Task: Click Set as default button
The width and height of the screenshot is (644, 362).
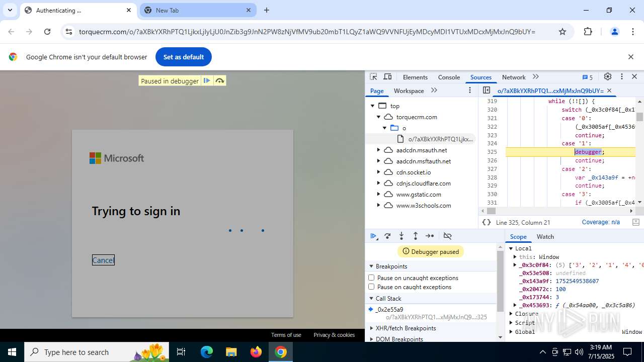Action: point(184,57)
